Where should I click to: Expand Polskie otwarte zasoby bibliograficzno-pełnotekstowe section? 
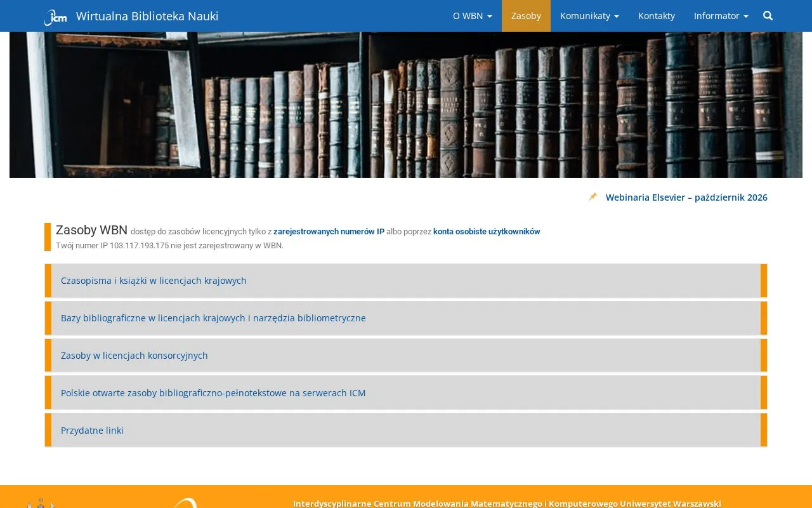click(x=406, y=393)
